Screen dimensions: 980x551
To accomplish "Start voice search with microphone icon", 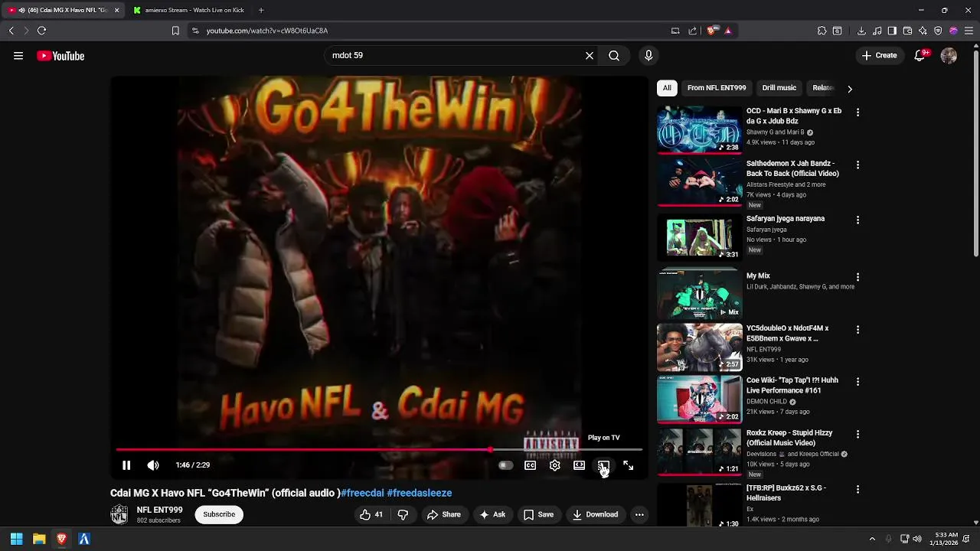I will (648, 56).
